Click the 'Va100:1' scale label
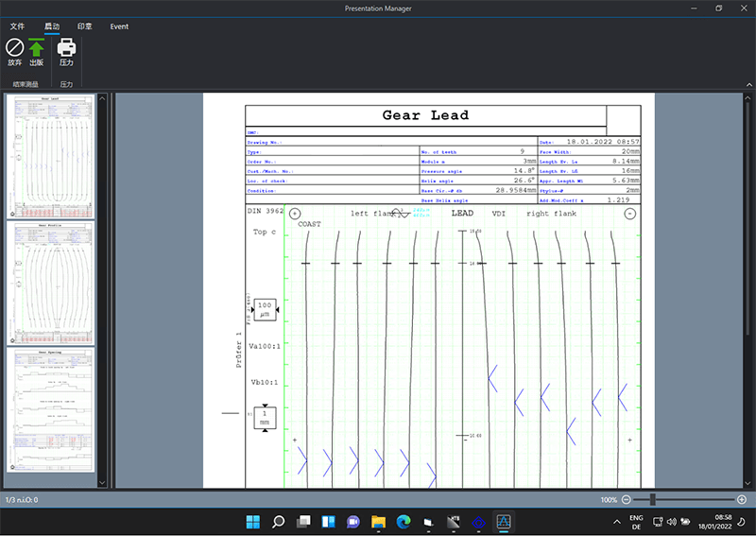 [x=265, y=346]
